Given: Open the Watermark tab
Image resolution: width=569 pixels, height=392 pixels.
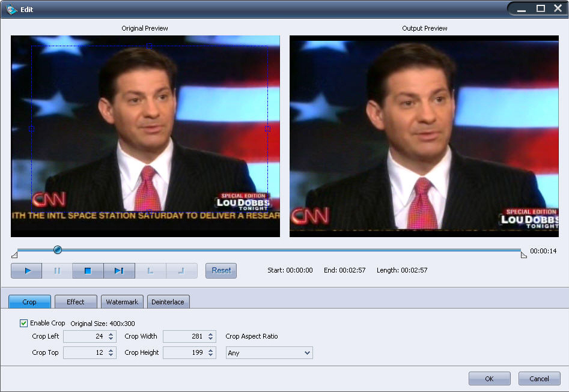Looking at the screenshot, I should [x=122, y=302].
